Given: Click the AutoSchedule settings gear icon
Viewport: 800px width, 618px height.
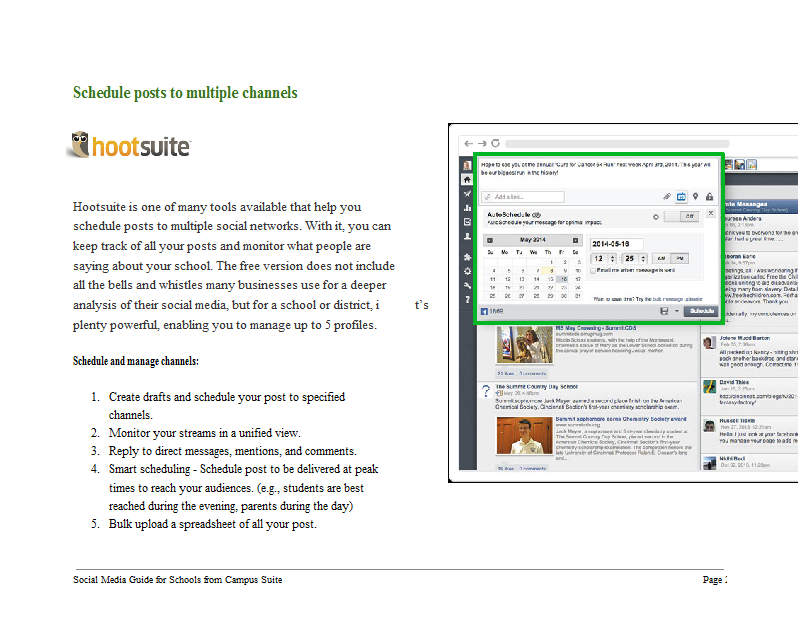Looking at the screenshot, I should point(656,217).
